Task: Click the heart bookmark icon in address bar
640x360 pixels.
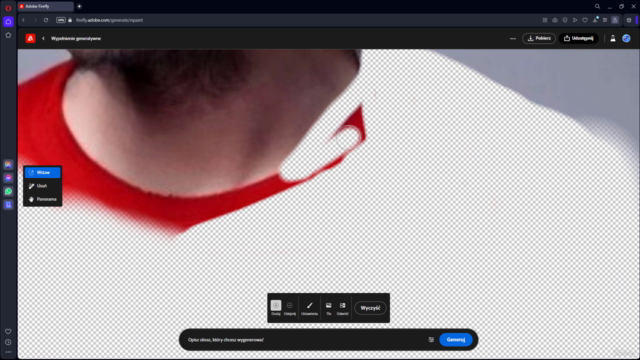Action: [585, 20]
